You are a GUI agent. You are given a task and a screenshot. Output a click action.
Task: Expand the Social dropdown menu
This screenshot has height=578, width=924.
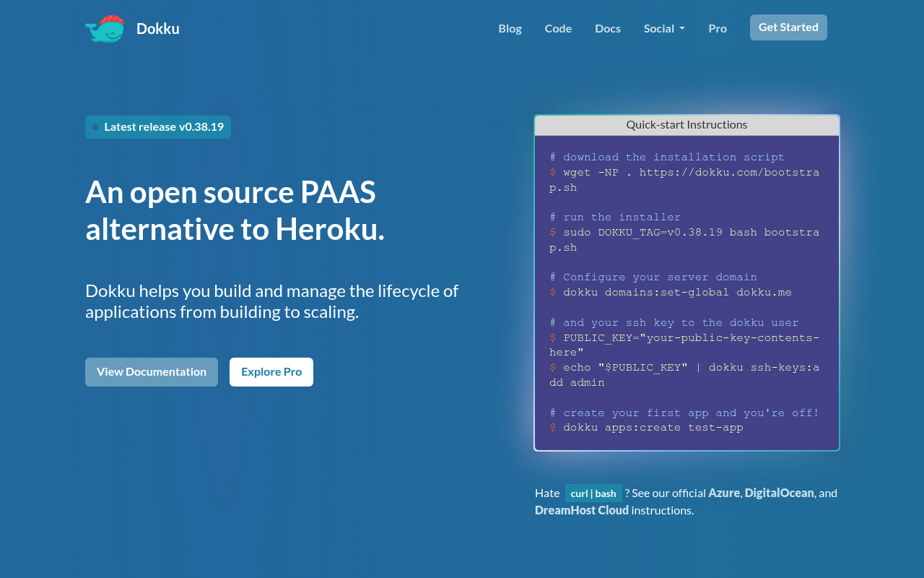click(x=664, y=28)
